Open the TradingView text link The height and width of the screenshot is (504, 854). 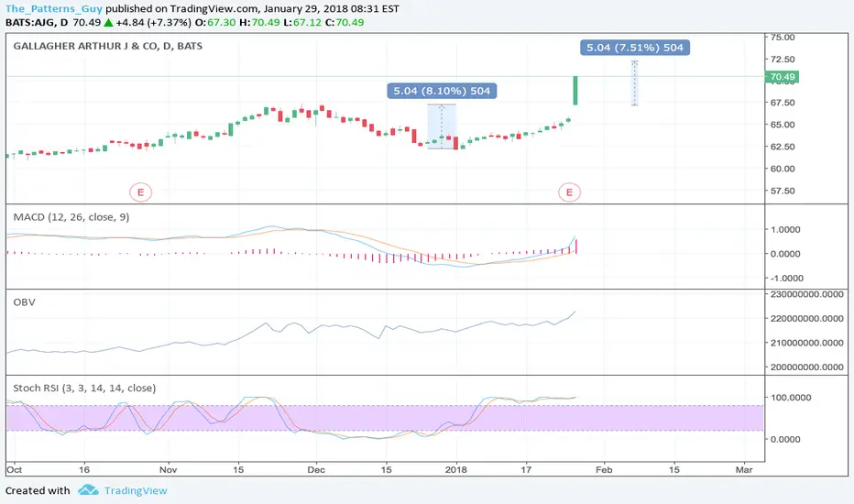pos(136,490)
